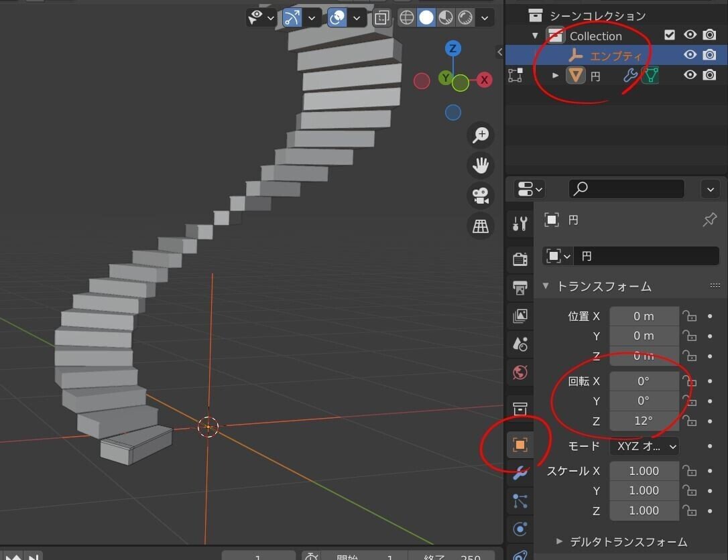Viewport: 728px width, 560px height.
Task: Open the Object properties tab
Action: (x=520, y=445)
